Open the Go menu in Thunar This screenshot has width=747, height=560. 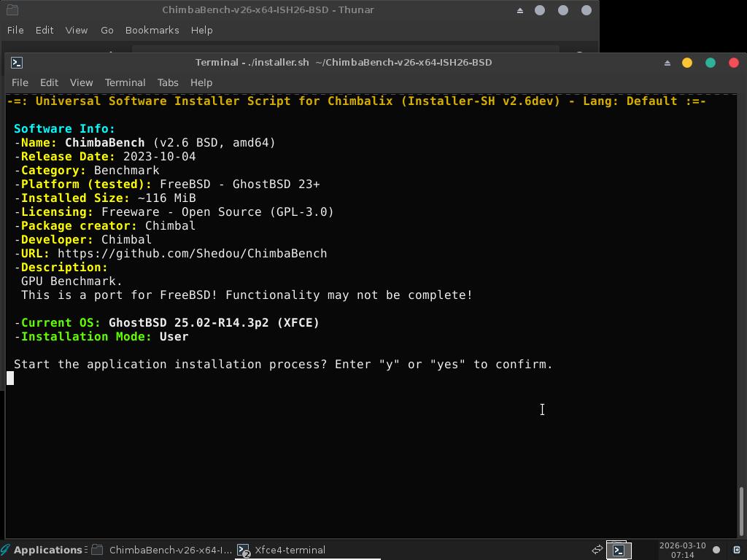(107, 31)
